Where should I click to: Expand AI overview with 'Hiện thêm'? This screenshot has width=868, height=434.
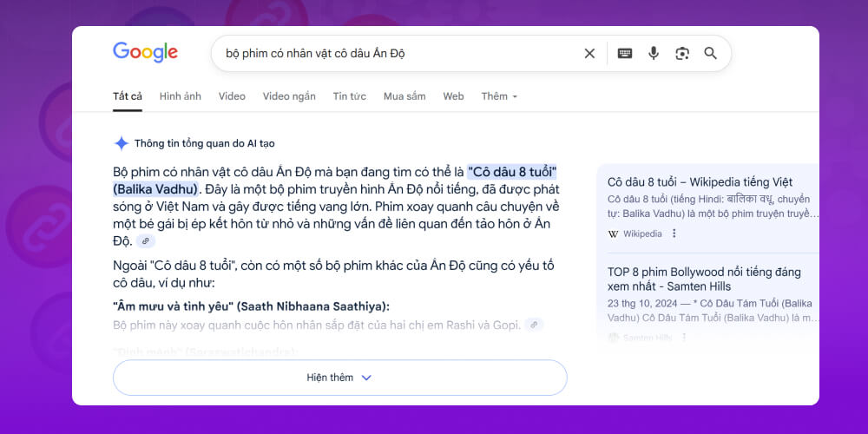point(340,378)
